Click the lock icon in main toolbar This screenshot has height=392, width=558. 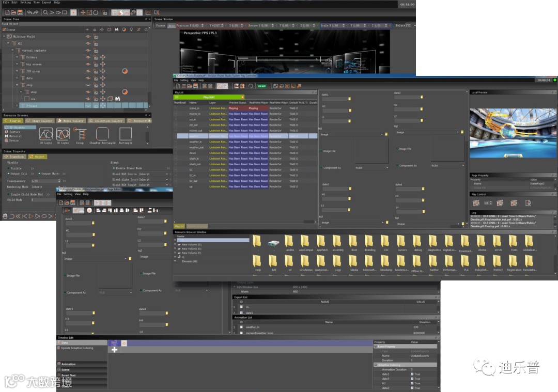[104, 12]
